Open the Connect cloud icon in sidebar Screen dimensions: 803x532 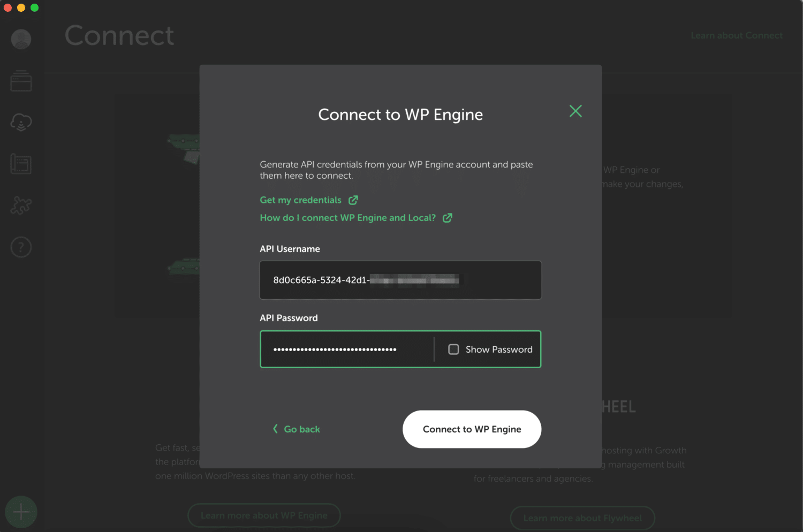[21, 123]
